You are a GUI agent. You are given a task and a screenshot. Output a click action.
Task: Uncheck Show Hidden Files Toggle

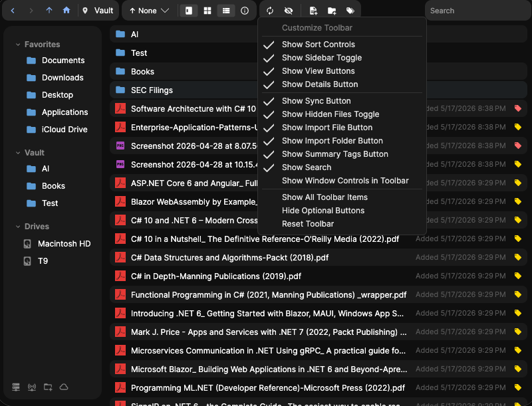[x=342, y=114]
